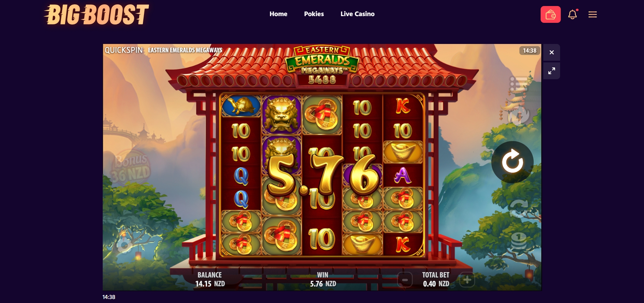
Task: Open the red wallet deposit button
Action: click(x=550, y=14)
